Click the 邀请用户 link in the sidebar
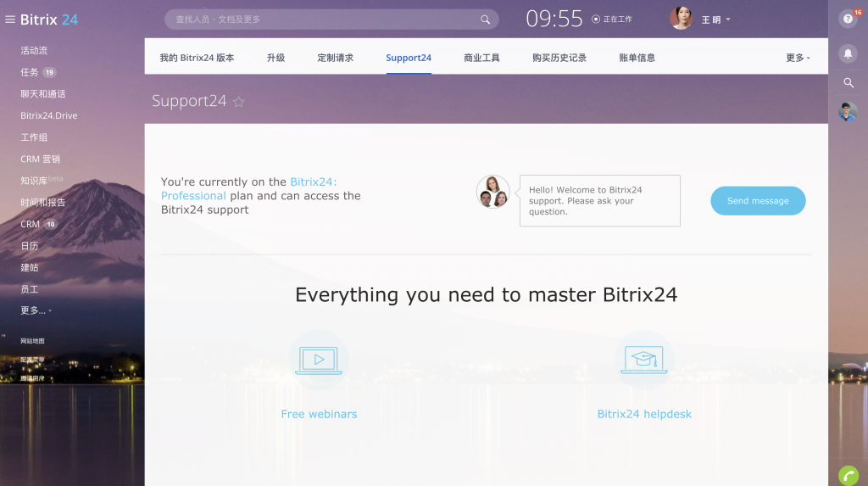Image resolution: width=868 pixels, height=486 pixels. [x=32, y=378]
